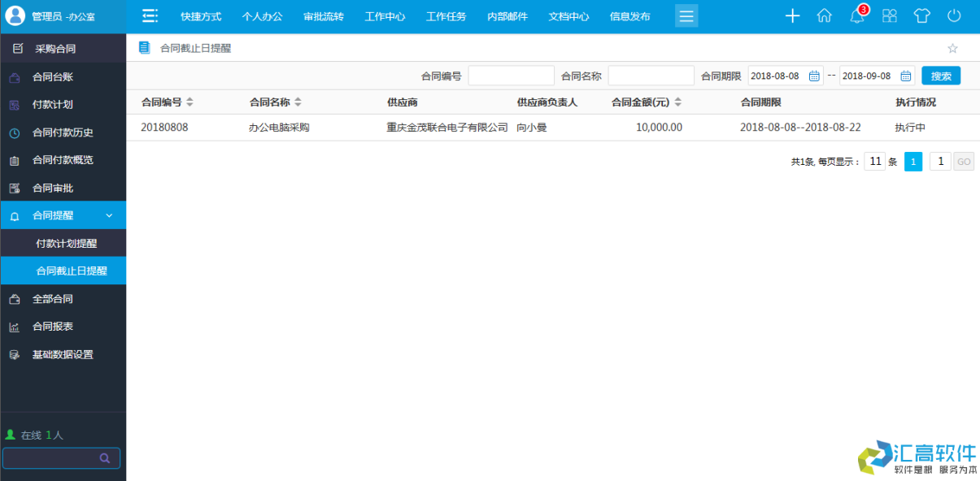Image resolution: width=980 pixels, height=481 pixels.
Task: Click the GO pagination button
Action: 964,161
